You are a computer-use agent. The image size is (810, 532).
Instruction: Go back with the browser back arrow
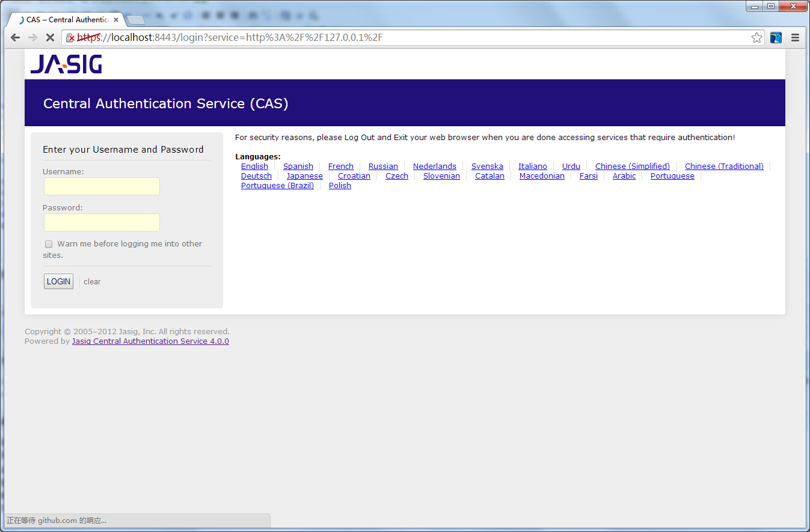[15, 37]
